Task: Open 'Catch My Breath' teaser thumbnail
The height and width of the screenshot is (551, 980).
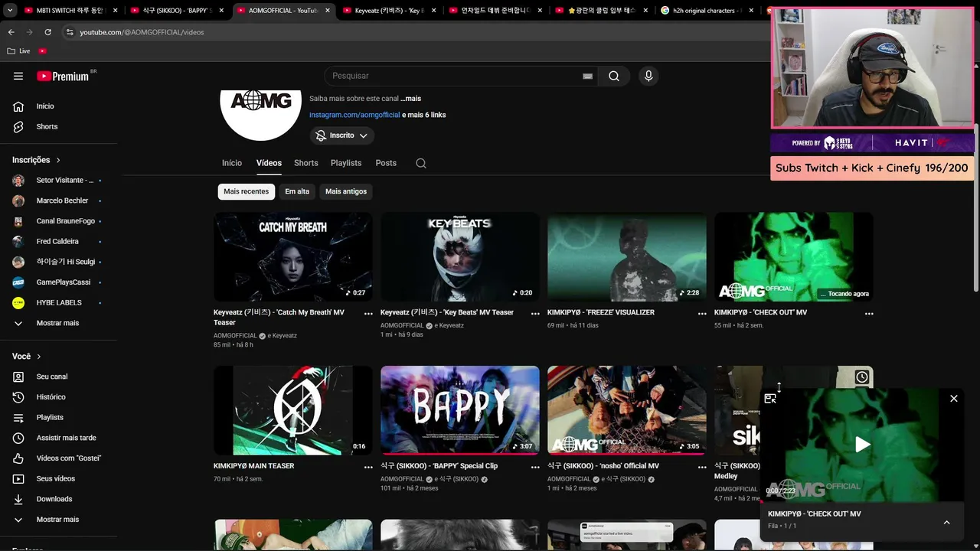Action: [x=293, y=256]
